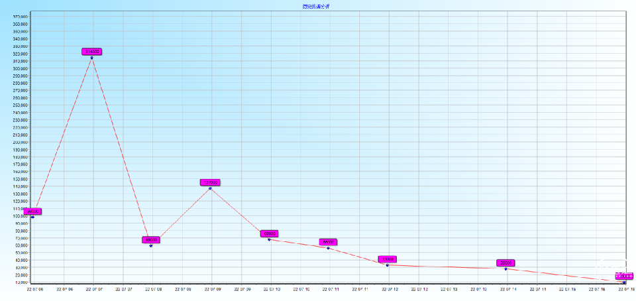Click the data point under the 314000 label

91,58
